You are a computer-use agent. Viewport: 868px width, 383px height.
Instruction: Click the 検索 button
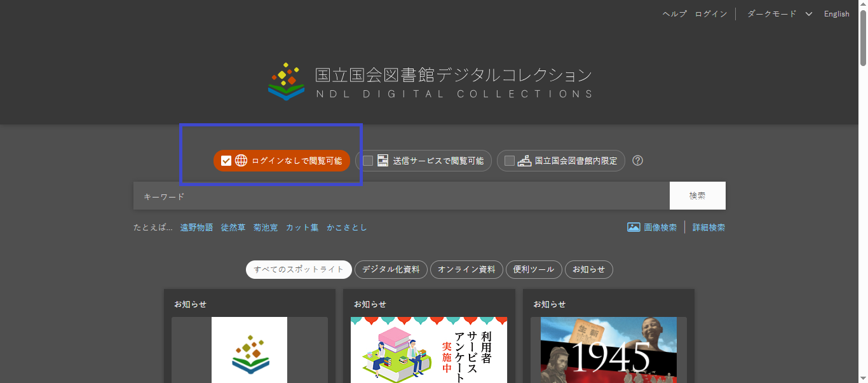tap(698, 196)
